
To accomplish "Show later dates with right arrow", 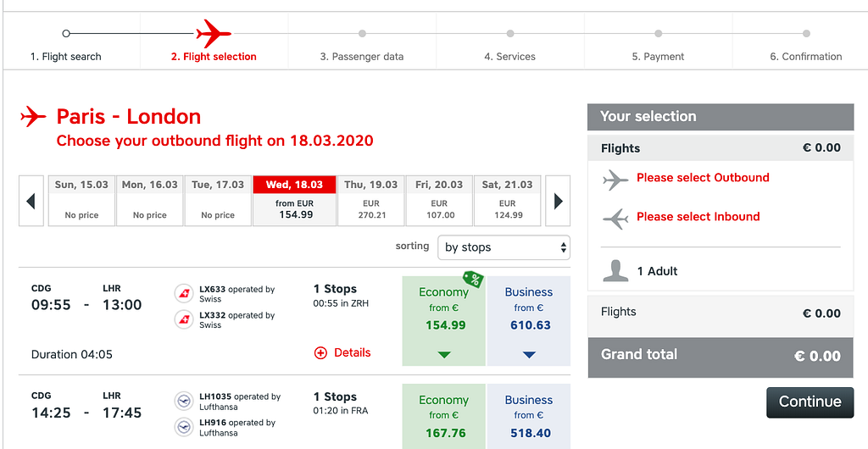I will [558, 201].
